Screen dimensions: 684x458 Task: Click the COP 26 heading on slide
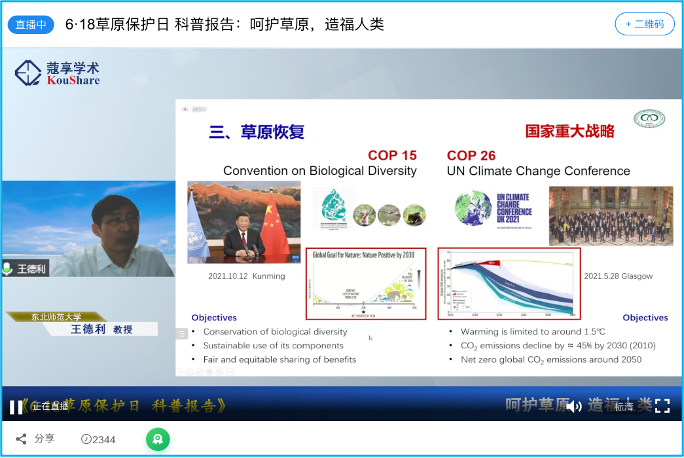pos(471,155)
